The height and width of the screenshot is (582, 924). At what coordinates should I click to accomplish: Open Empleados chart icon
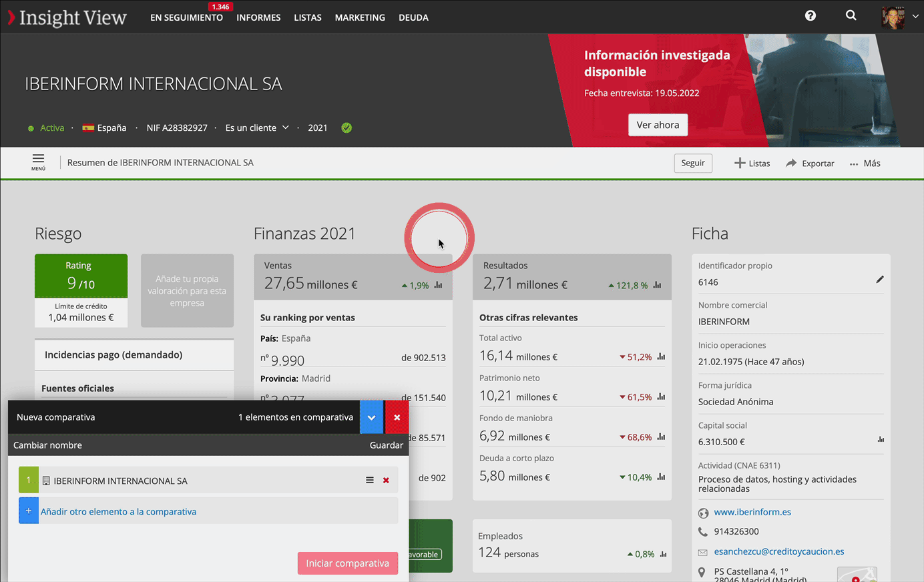pyautogui.click(x=663, y=554)
